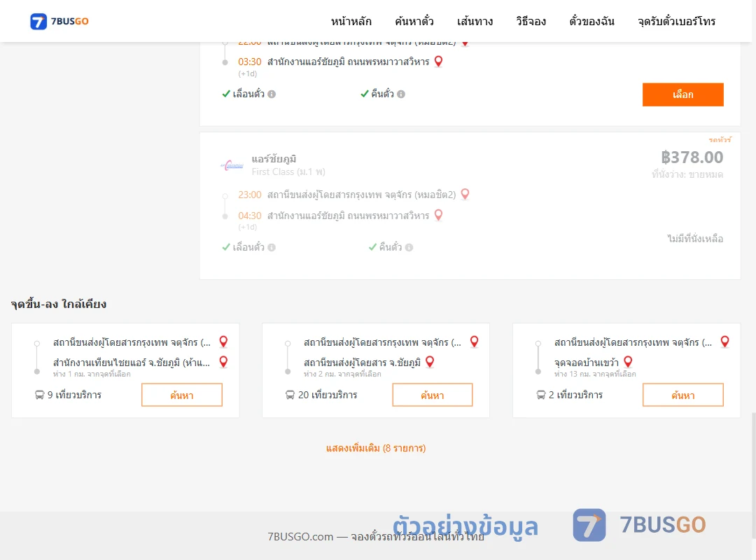Click the First Class (ม.1 พ) label
The width and height of the screenshot is (756, 560).
[x=288, y=171]
